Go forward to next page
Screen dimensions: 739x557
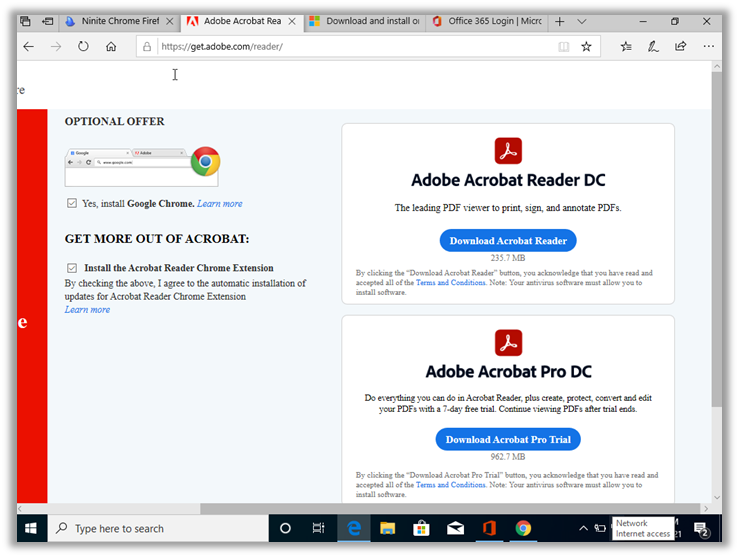click(56, 47)
